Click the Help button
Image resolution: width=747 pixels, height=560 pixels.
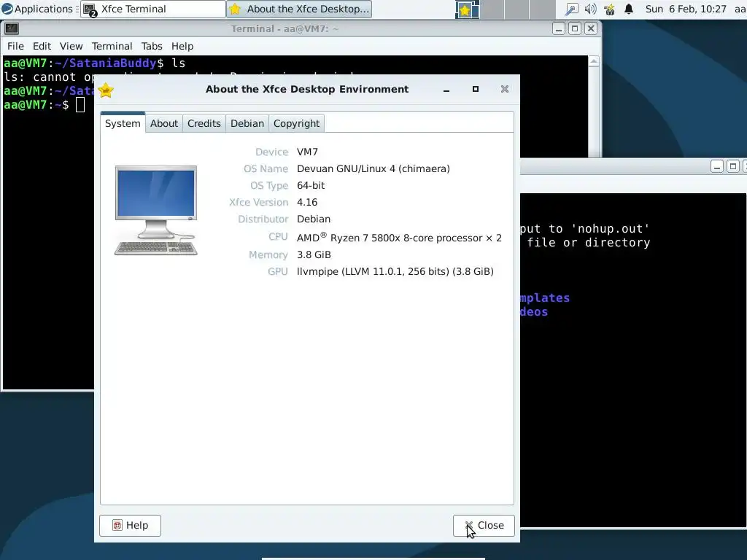click(x=130, y=525)
